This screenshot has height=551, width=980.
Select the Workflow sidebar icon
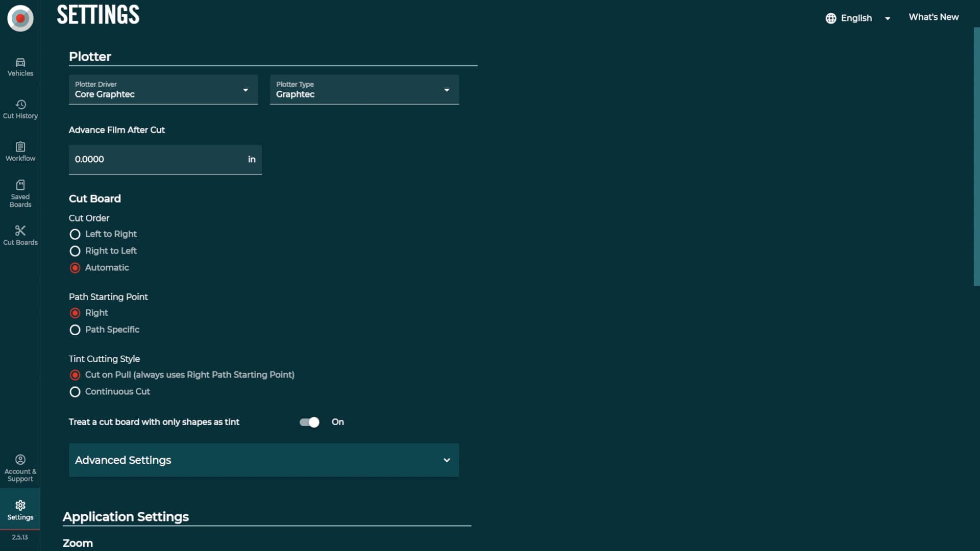point(20,151)
